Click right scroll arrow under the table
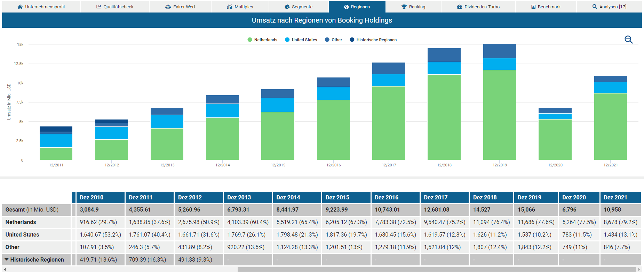 (x=639, y=269)
